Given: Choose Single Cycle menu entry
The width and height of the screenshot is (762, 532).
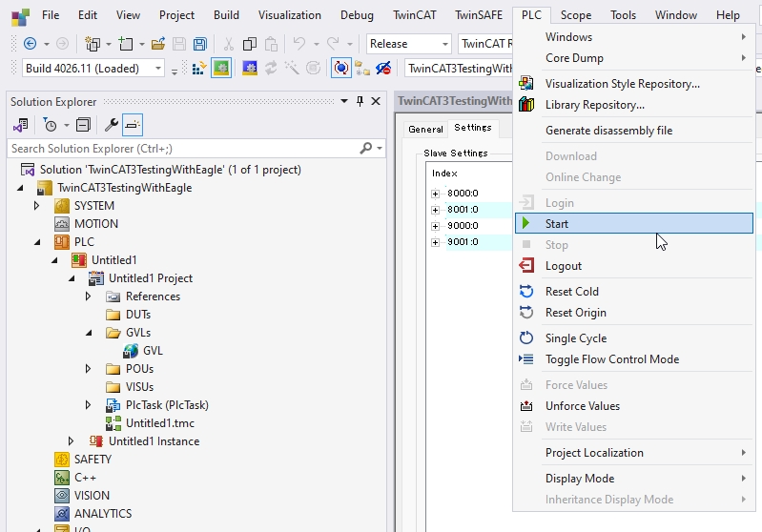Looking at the screenshot, I should [633, 338].
